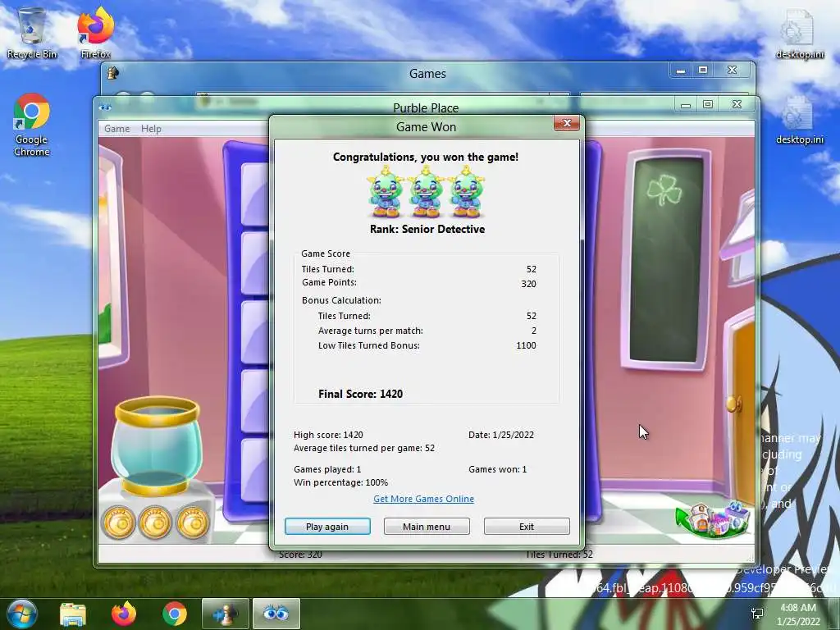Click the network tray icon
The image size is (840, 630).
(x=757, y=614)
